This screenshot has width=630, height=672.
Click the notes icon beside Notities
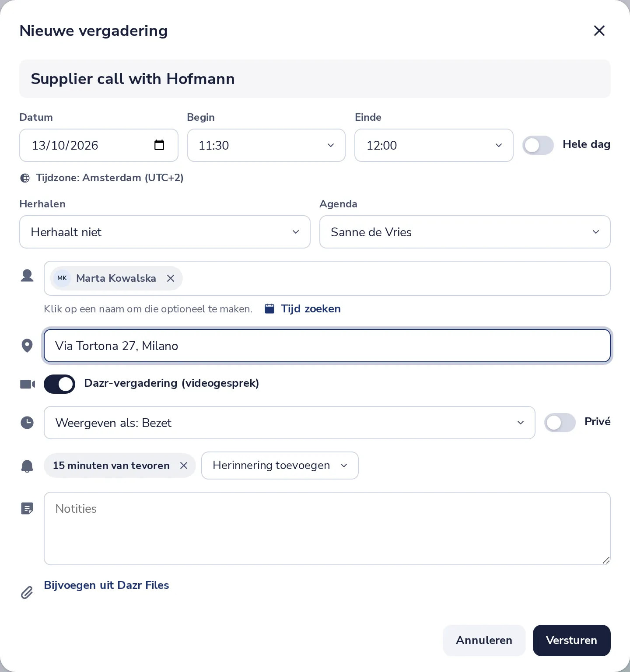27,508
